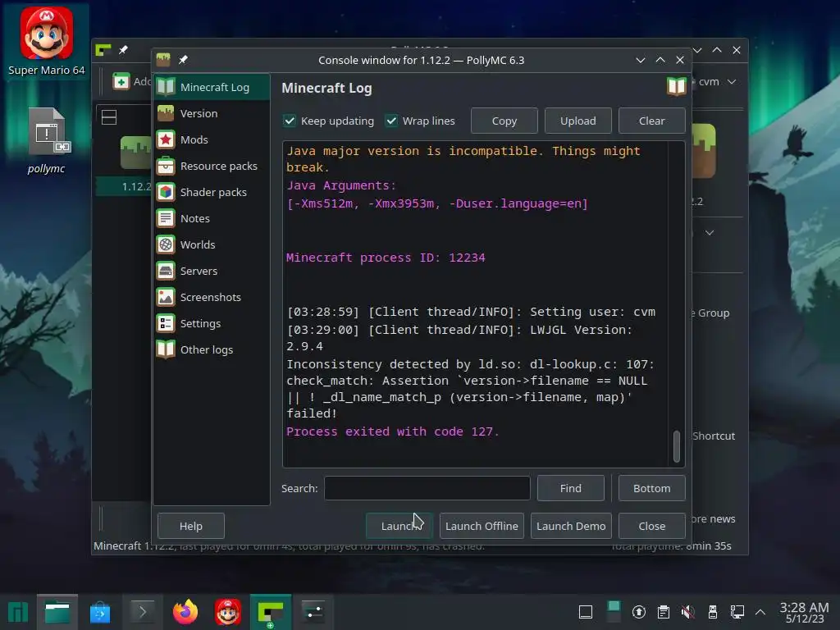The image size is (840, 630).
Task: Expand the chevron in main window right panel
Action: click(710, 232)
